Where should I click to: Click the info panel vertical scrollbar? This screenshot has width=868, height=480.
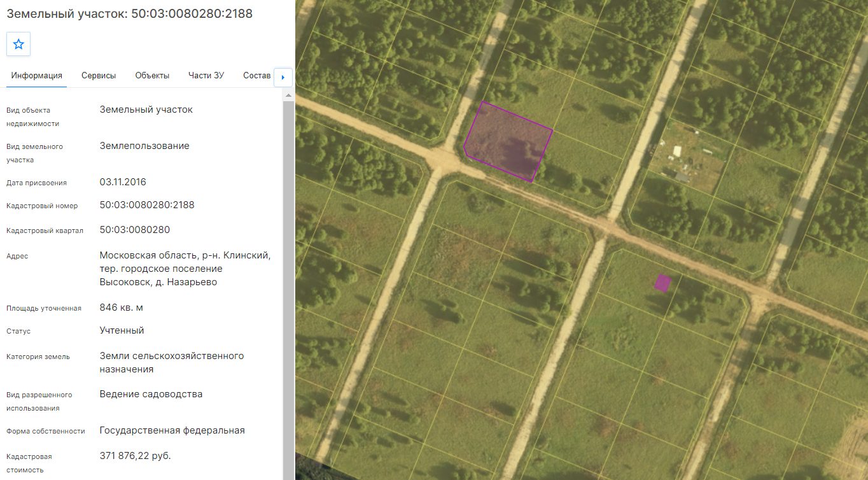288,290
